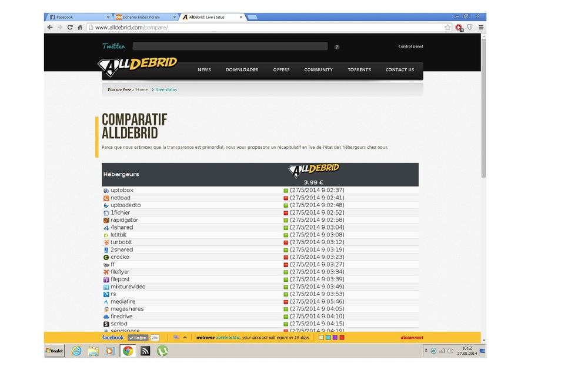Click the megashares row text
The image size is (588, 386).
pyautogui.click(x=127, y=309)
